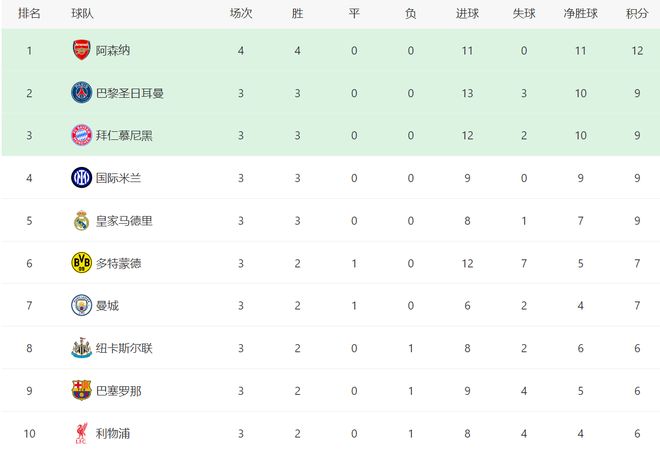Click the Paris Saint-Germain crest icon
Screen dimensions: 660x450
click(81, 93)
